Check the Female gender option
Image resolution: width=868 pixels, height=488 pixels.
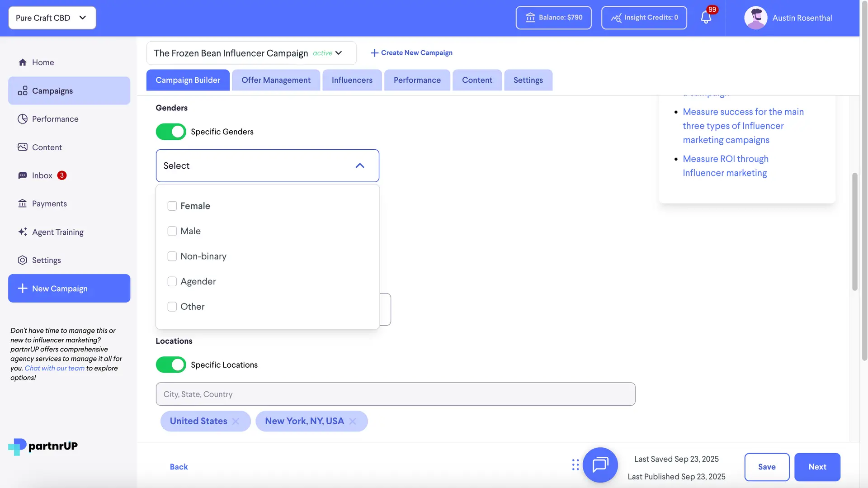(x=172, y=206)
